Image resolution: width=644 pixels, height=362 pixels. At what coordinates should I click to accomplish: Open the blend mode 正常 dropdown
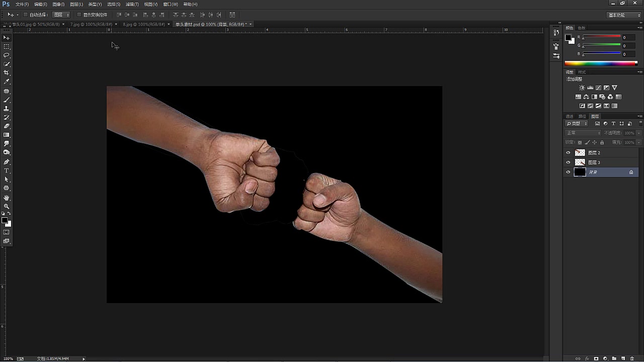583,133
